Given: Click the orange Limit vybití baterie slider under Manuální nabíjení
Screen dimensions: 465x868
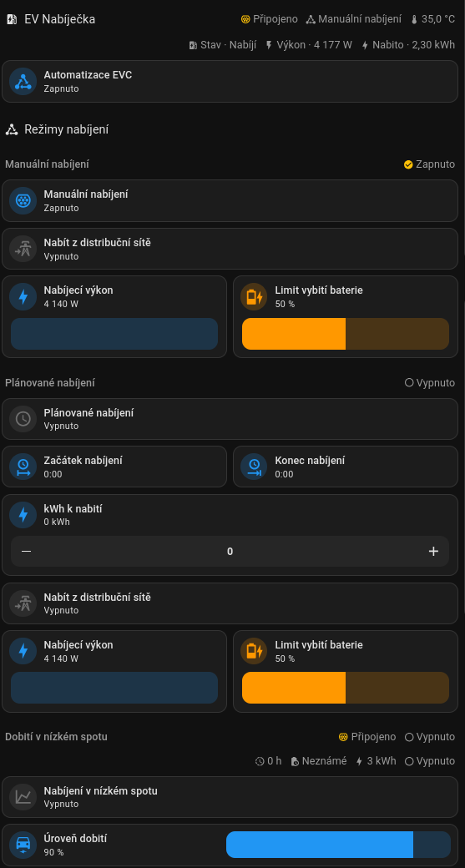Looking at the screenshot, I should coord(346,334).
